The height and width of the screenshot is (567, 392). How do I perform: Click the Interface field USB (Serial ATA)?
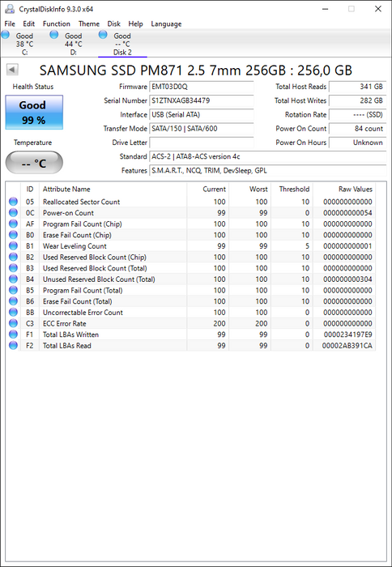pos(202,115)
